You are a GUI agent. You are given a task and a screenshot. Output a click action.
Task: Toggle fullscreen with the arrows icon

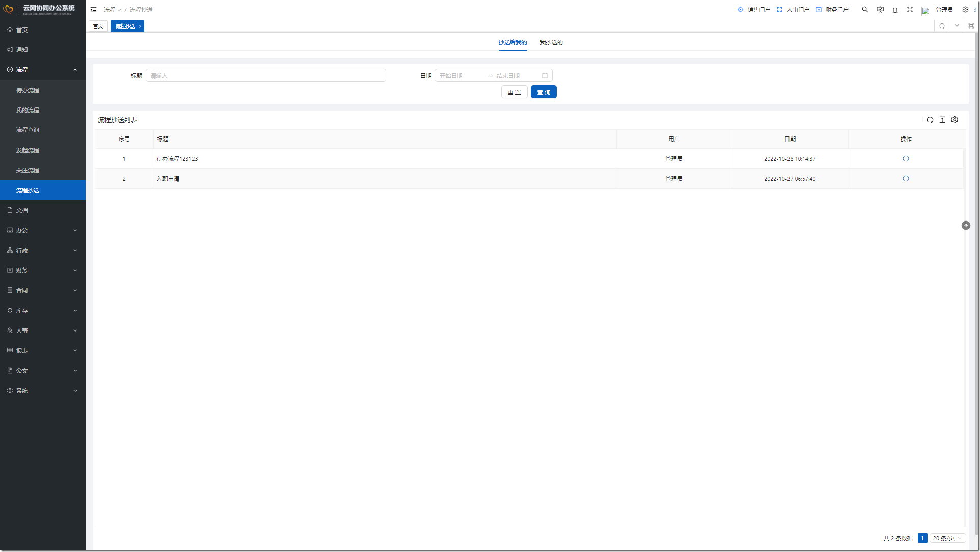tap(910, 10)
